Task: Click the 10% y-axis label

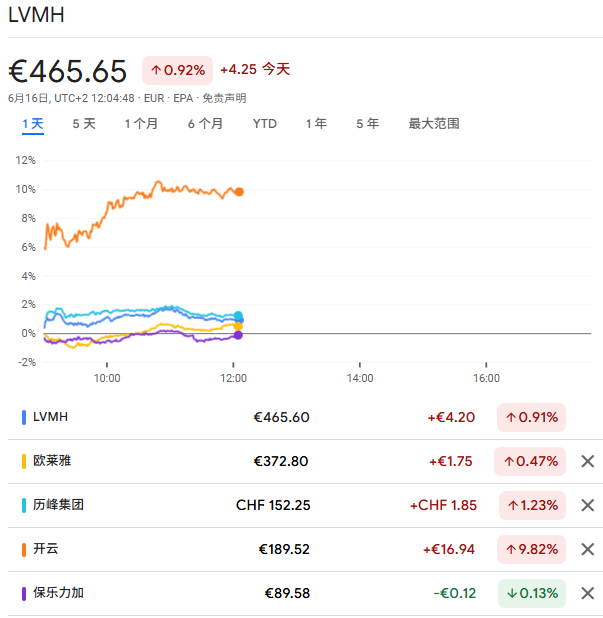Action: click(26, 189)
